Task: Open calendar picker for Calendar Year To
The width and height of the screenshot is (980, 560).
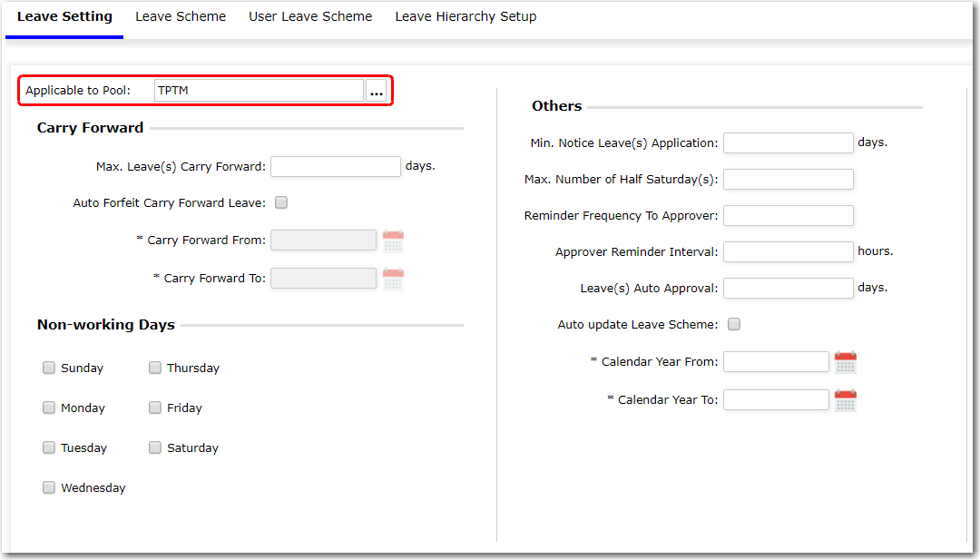Action: point(845,400)
